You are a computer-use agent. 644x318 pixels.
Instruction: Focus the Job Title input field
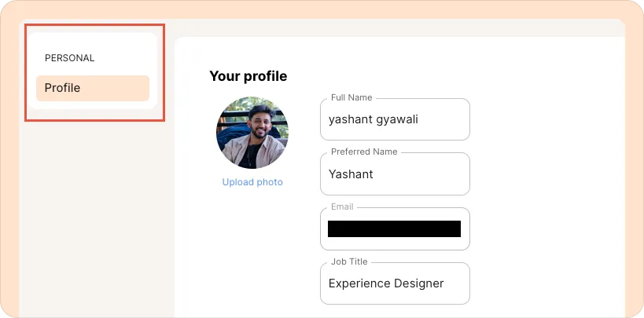coord(395,283)
